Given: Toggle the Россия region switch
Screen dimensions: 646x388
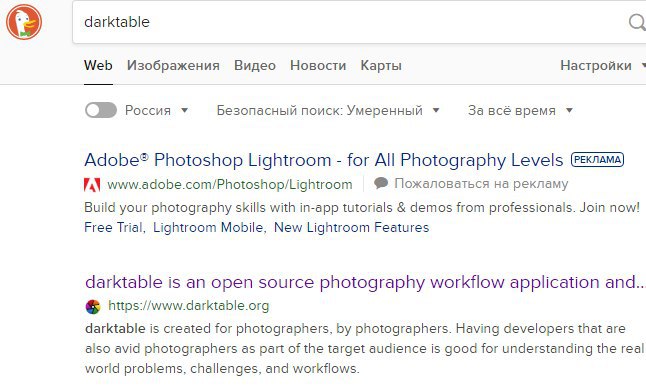Looking at the screenshot, I should [101, 110].
